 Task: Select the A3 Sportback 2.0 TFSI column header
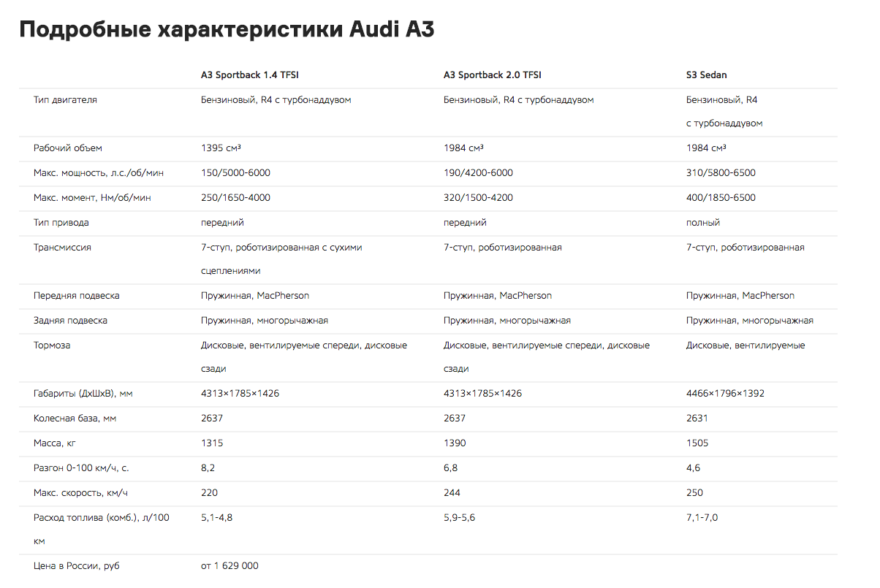pyautogui.click(x=493, y=75)
